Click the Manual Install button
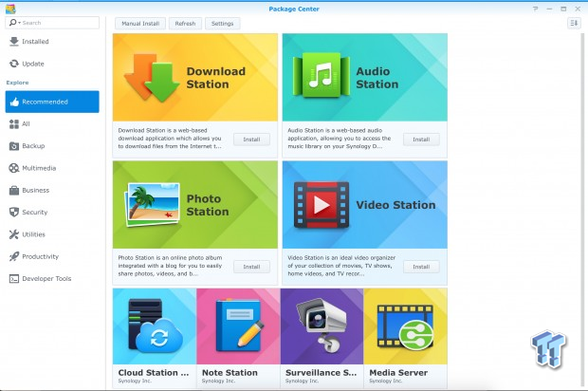This screenshot has height=391, width=588. pos(140,24)
